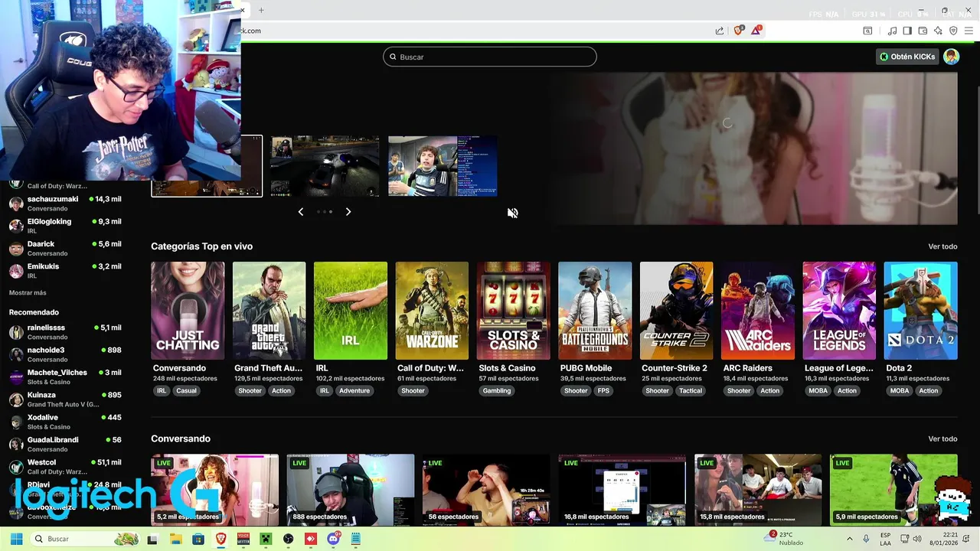This screenshot has width=980, height=551.
Task: Open the Dota 2 category cover
Action: click(920, 311)
